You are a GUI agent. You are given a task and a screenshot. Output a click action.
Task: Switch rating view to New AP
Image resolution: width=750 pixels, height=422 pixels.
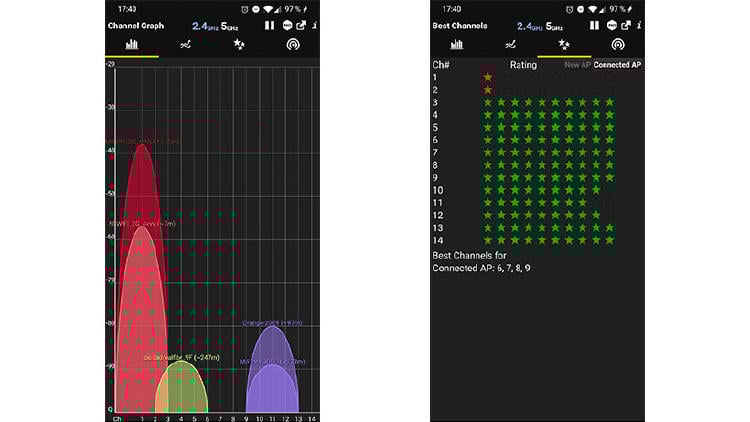(577, 65)
